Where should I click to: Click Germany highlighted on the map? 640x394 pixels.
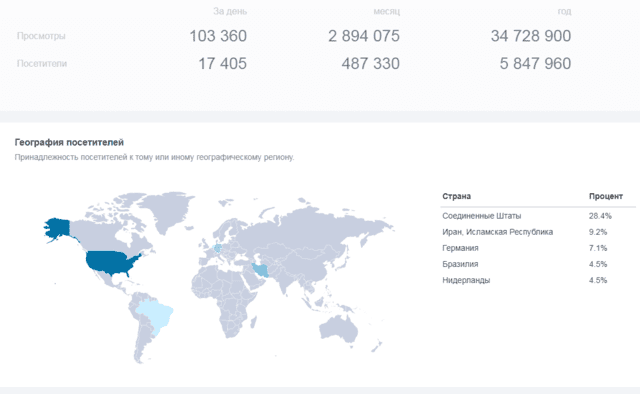tap(218, 248)
